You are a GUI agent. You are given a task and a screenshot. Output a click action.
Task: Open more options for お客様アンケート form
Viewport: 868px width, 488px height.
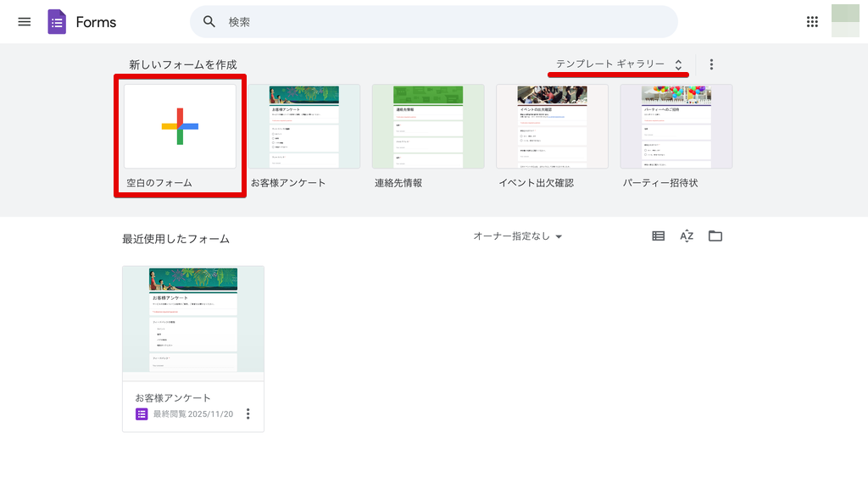coord(248,413)
